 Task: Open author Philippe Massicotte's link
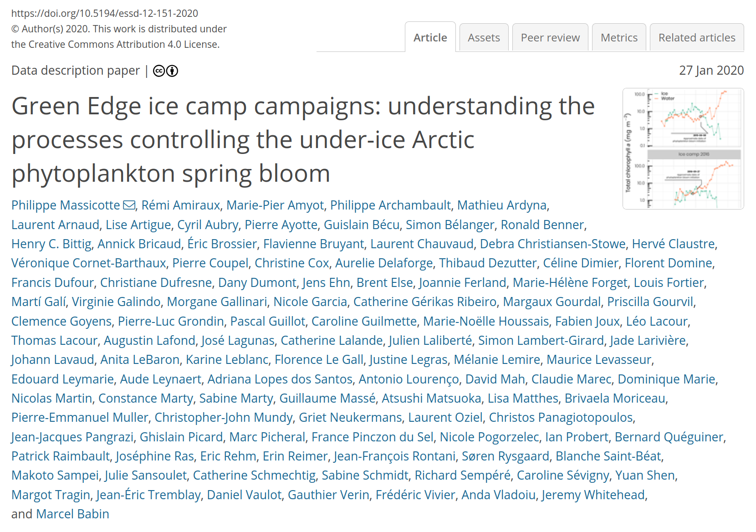pyautogui.click(x=66, y=205)
